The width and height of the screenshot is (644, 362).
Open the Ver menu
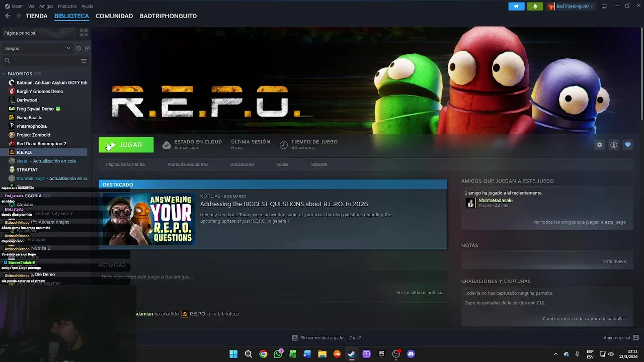pyautogui.click(x=31, y=6)
